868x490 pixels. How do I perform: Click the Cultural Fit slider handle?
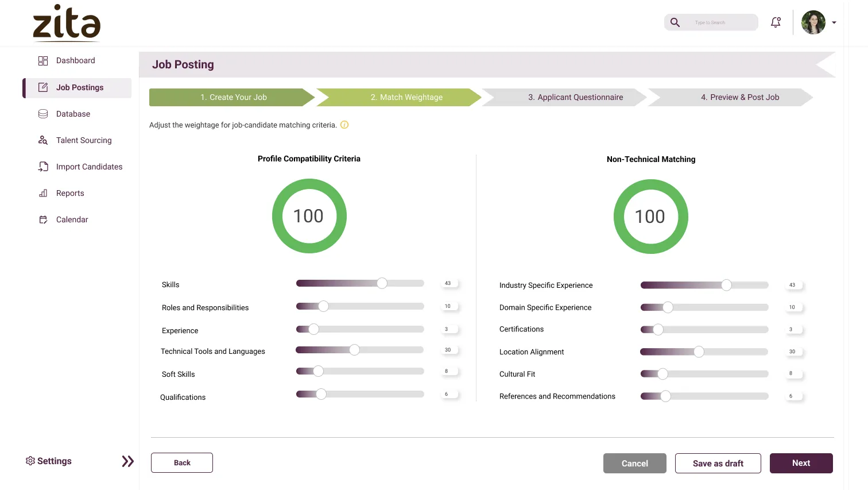point(662,374)
